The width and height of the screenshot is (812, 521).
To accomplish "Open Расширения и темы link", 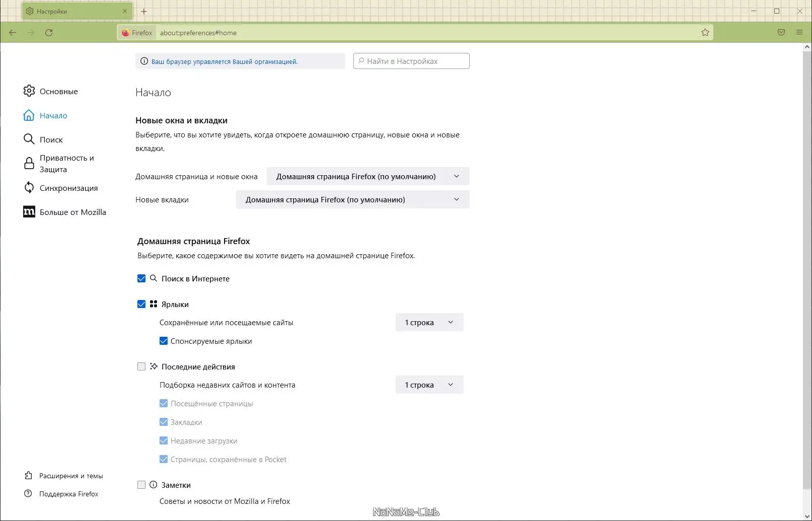I will [x=71, y=476].
